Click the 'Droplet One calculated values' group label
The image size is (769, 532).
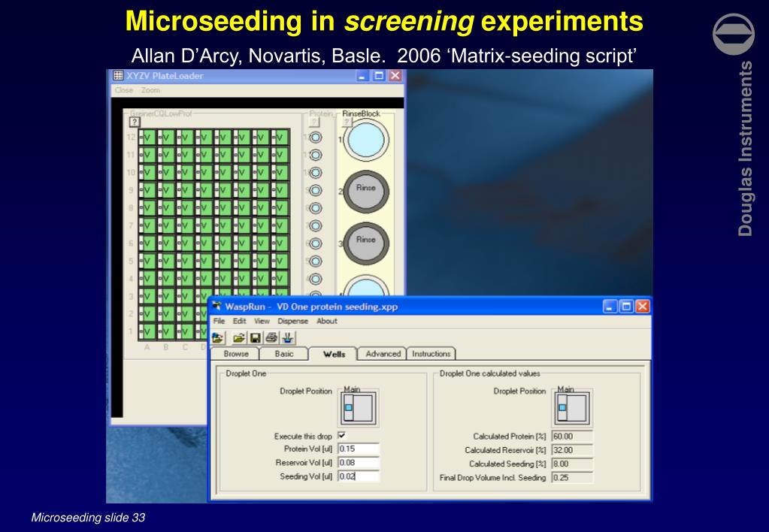(489, 373)
